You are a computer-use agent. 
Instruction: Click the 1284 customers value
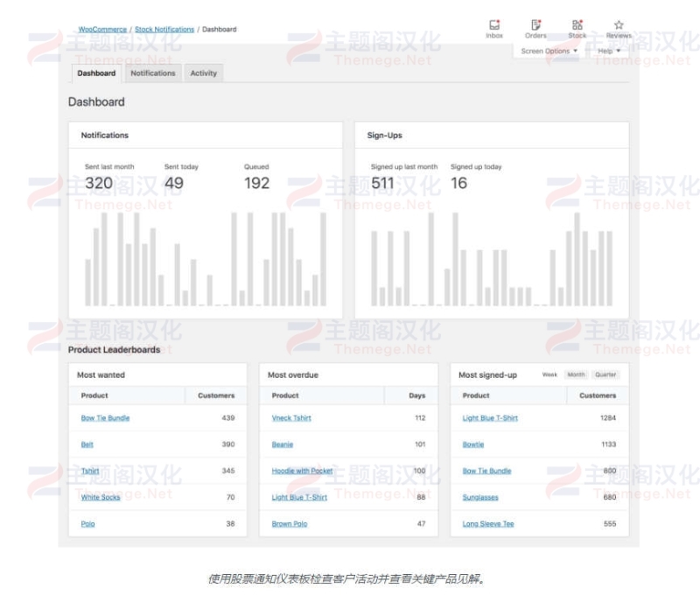point(608,417)
